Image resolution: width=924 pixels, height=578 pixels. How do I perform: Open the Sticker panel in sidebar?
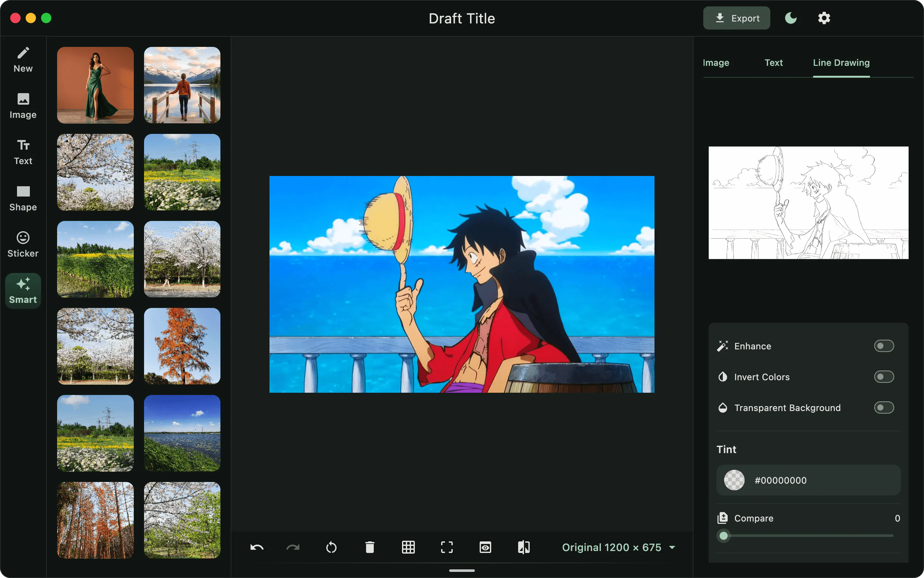(x=23, y=245)
